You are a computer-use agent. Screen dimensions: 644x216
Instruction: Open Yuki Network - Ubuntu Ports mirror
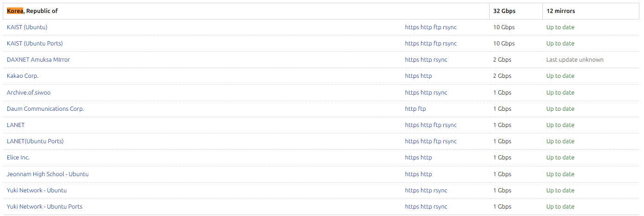pos(45,207)
